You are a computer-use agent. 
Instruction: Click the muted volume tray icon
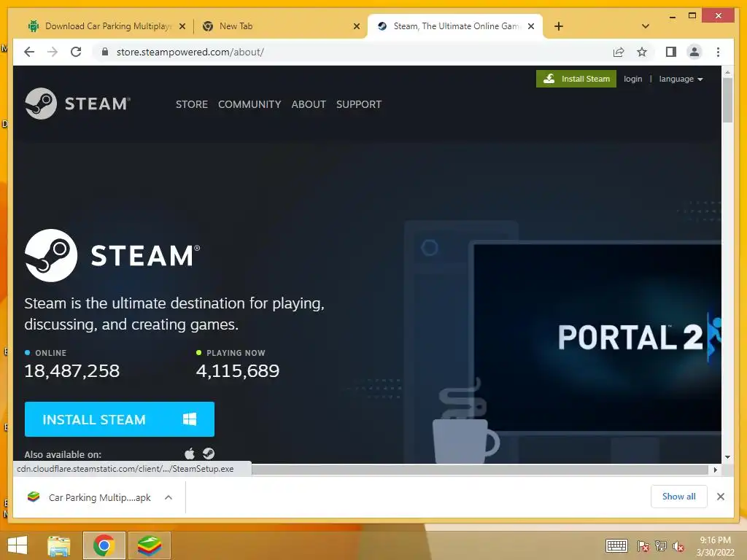pos(678,546)
